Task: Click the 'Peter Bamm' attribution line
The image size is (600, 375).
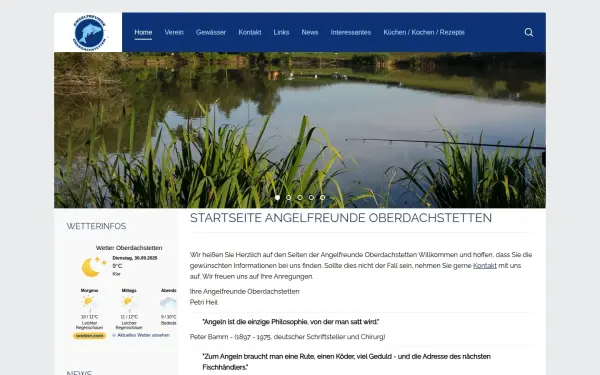Action: point(287,337)
